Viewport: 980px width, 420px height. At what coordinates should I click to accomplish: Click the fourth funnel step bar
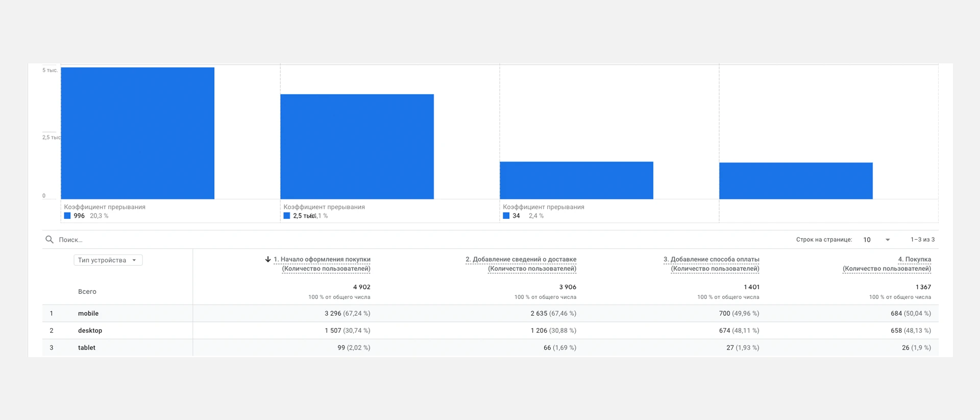pyautogui.click(x=796, y=181)
